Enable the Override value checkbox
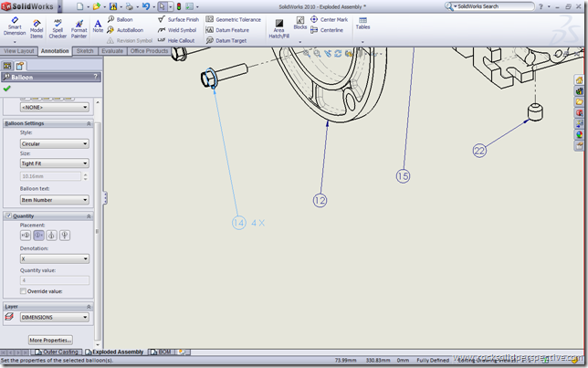Image resolution: width=588 pixels, height=368 pixels. pos(23,291)
